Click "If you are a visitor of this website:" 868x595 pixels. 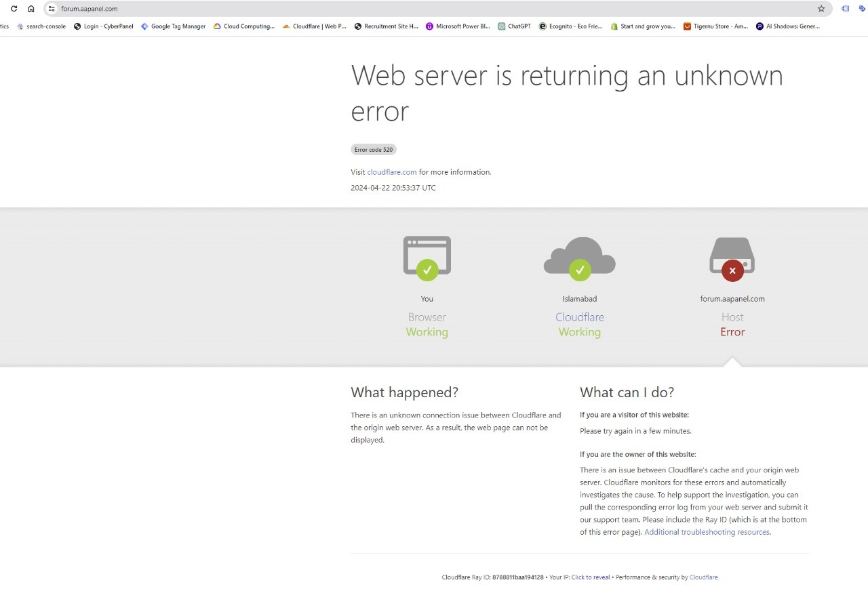point(635,415)
